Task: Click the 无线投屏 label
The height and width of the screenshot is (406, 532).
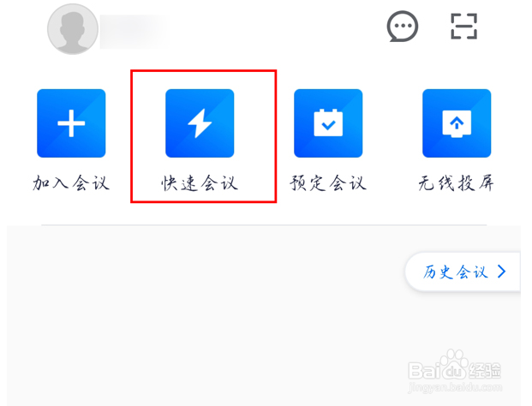Action: click(457, 183)
